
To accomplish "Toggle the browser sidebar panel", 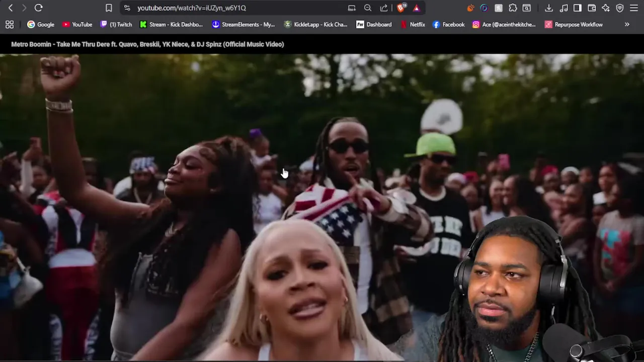I will (x=578, y=8).
